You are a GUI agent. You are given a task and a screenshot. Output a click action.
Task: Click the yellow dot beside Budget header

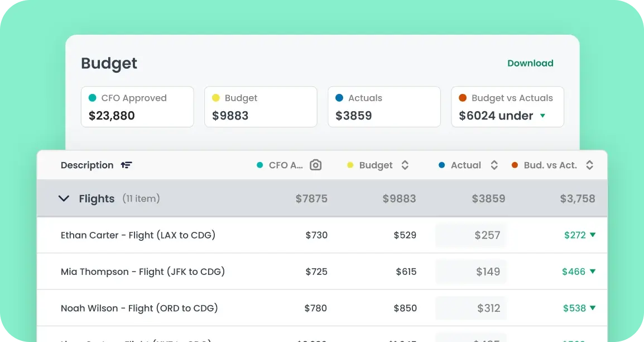[350, 165]
